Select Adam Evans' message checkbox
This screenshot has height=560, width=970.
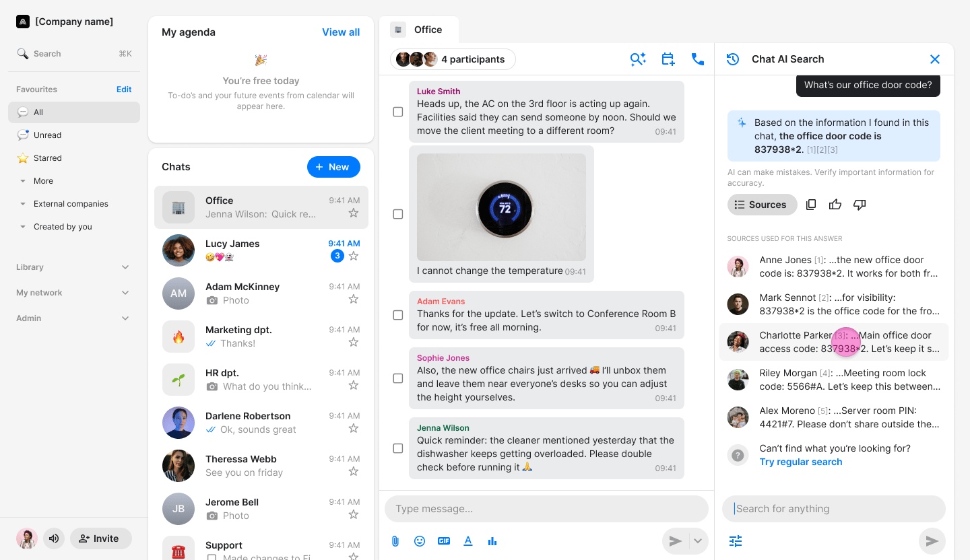[x=398, y=315]
